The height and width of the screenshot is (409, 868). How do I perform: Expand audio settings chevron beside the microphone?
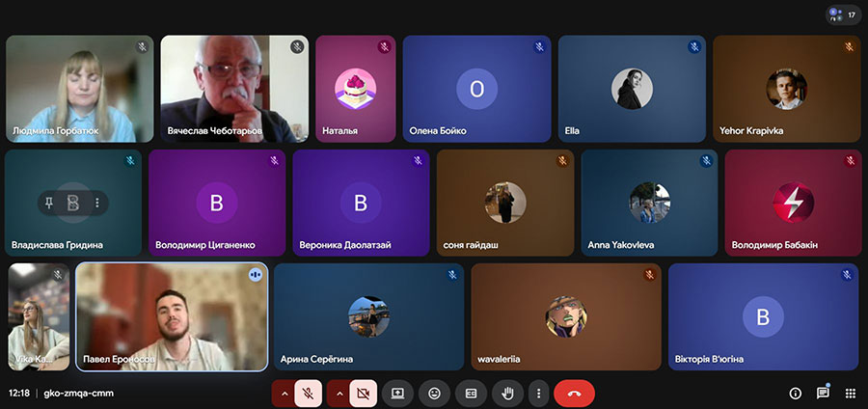tap(285, 394)
